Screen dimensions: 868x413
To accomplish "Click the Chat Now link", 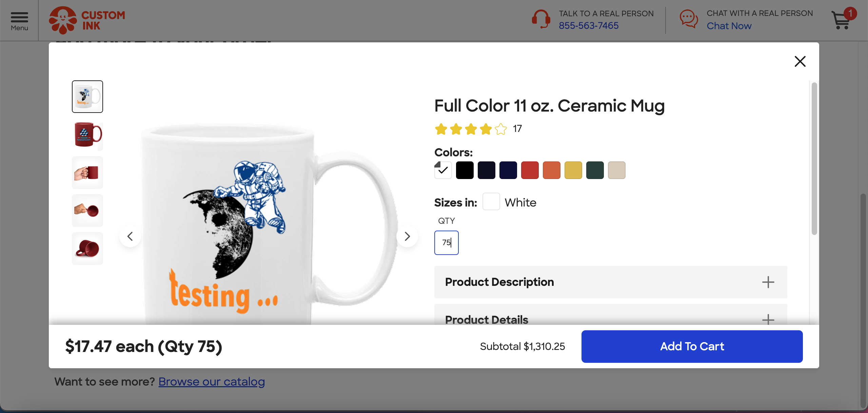I will click(729, 26).
